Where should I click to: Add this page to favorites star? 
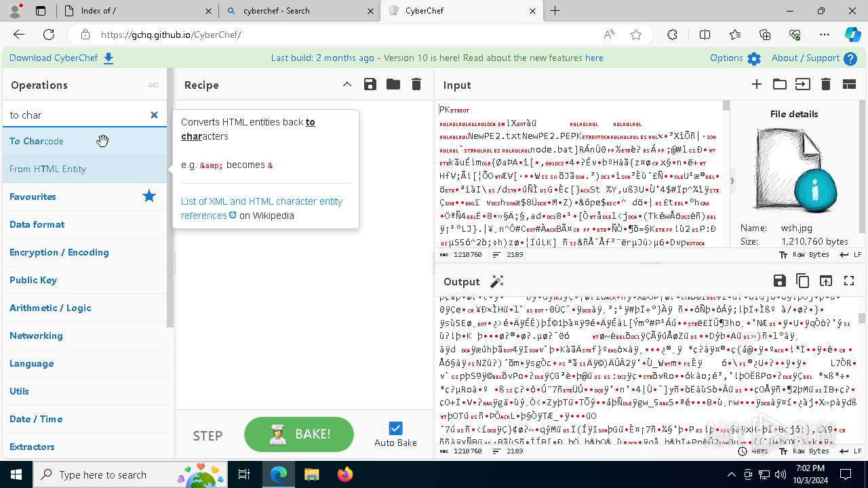click(636, 35)
